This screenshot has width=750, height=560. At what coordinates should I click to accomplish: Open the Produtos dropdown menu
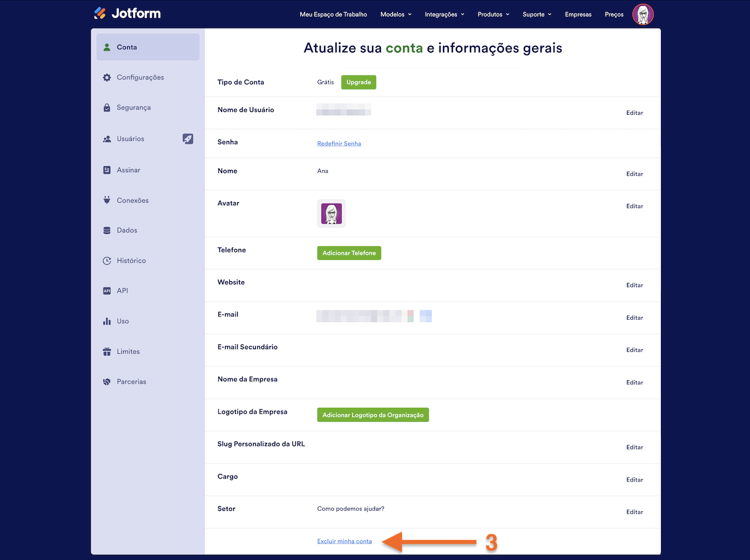[x=493, y=15]
